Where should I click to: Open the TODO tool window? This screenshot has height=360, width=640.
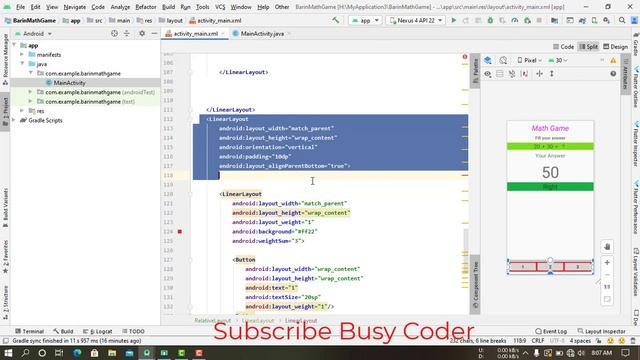click(x=133, y=331)
